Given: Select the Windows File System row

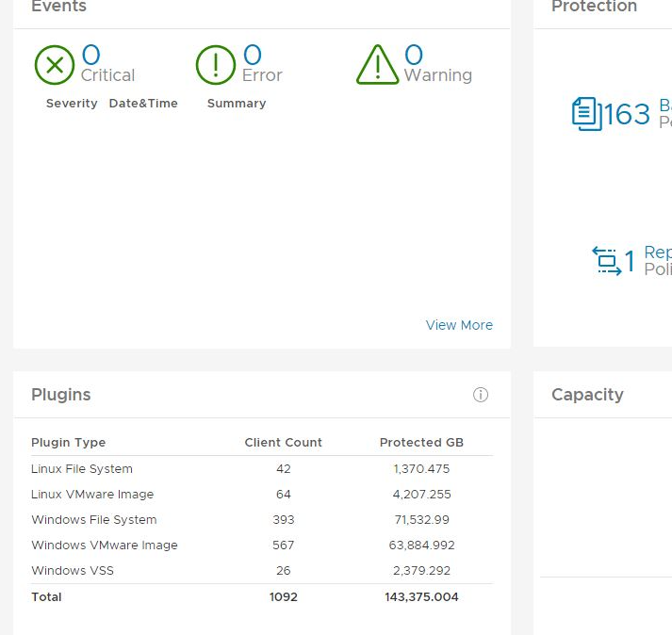Looking at the screenshot, I should 94,520.
